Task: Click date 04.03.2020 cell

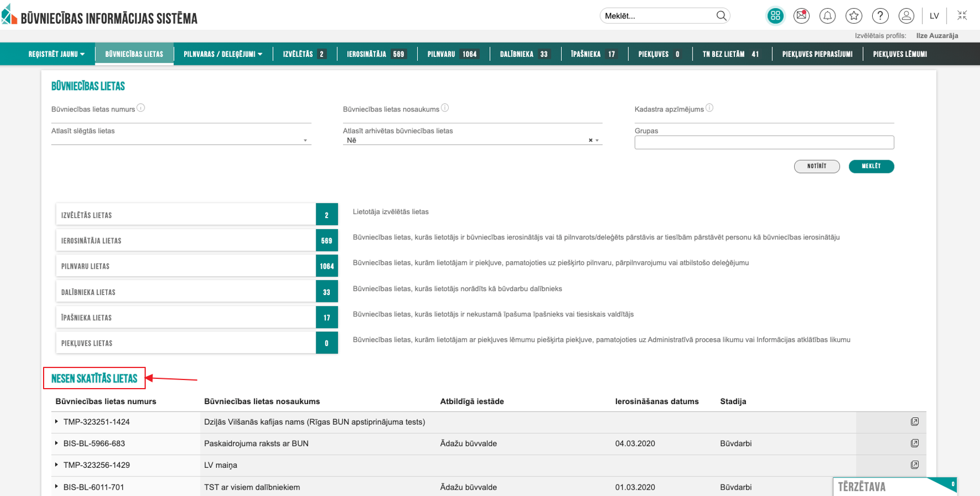Action: [635, 443]
